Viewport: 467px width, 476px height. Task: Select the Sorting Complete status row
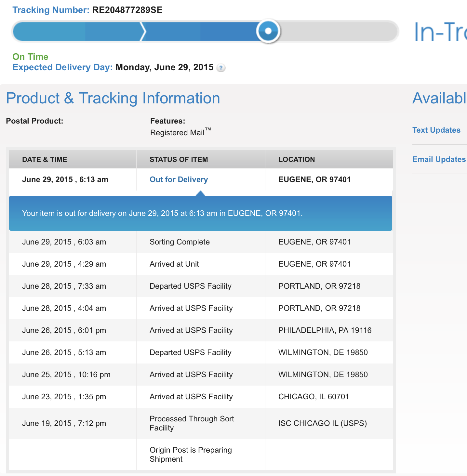click(x=180, y=242)
